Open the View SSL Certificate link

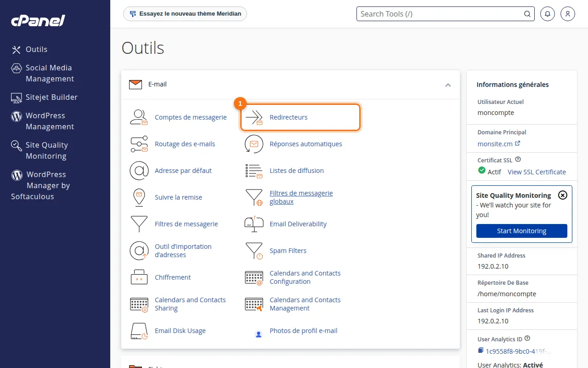[x=537, y=172]
